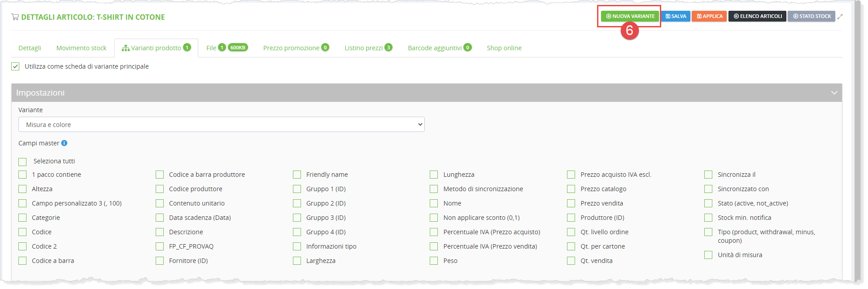Open Elenco Articoli list button
The height and width of the screenshot is (289, 868).
[x=757, y=16]
